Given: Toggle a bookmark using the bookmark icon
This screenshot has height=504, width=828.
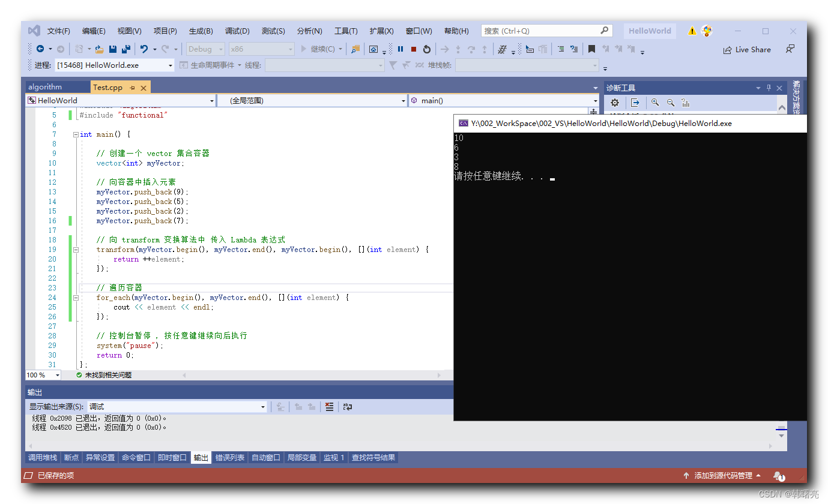Looking at the screenshot, I should (591, 49).
